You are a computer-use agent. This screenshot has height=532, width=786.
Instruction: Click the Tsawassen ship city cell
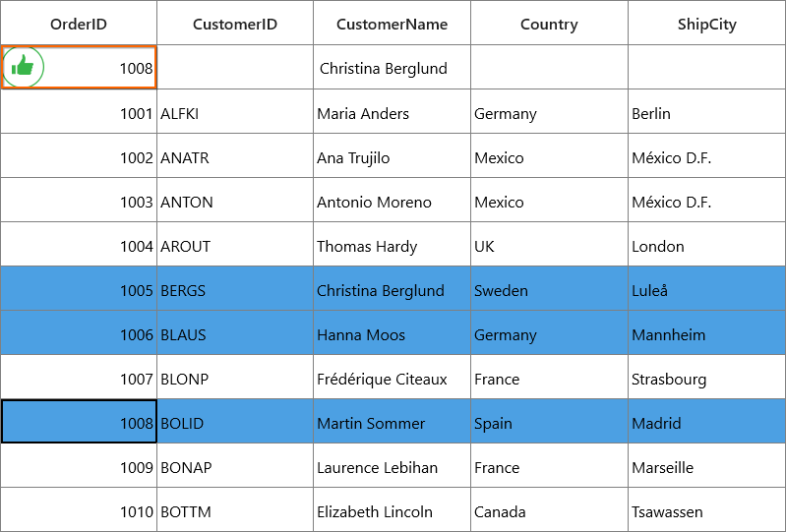point(706,510)
